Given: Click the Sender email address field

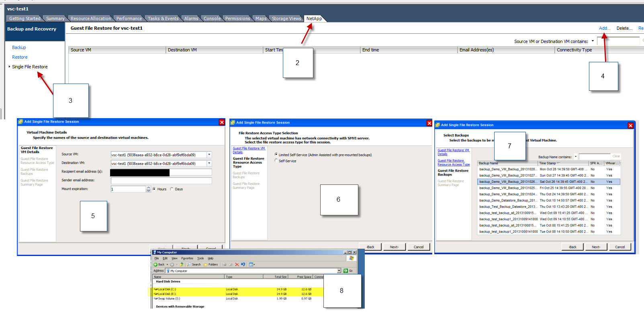Looking at the screenshot, I should click(x=161, y=180).
